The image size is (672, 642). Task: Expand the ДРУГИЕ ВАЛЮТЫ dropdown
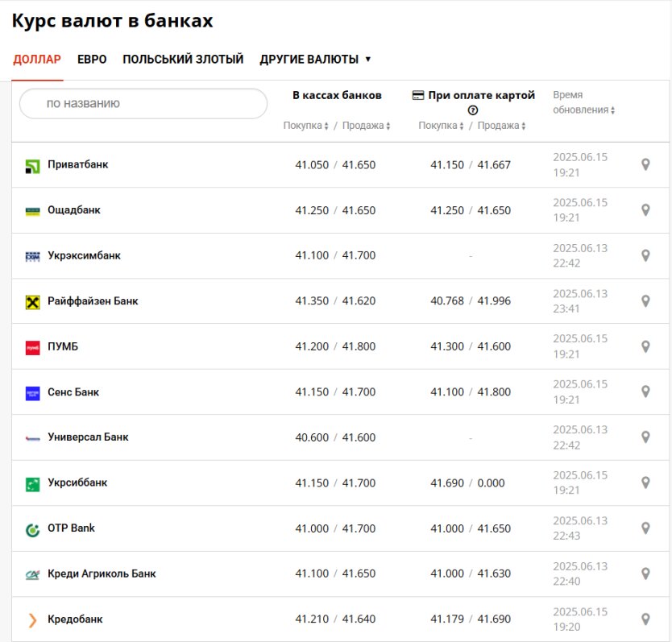(315, 59)
